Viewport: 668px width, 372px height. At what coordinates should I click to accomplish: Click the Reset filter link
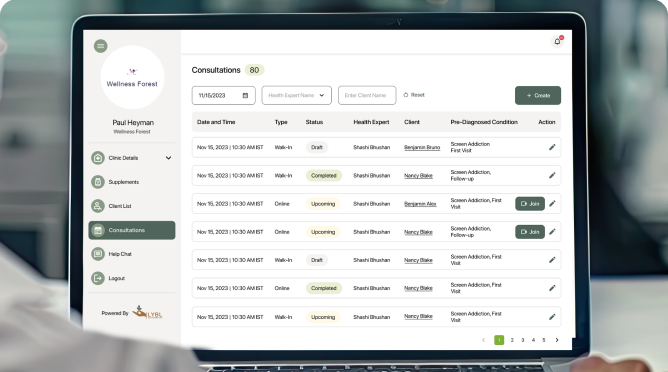tap(414, 95)
